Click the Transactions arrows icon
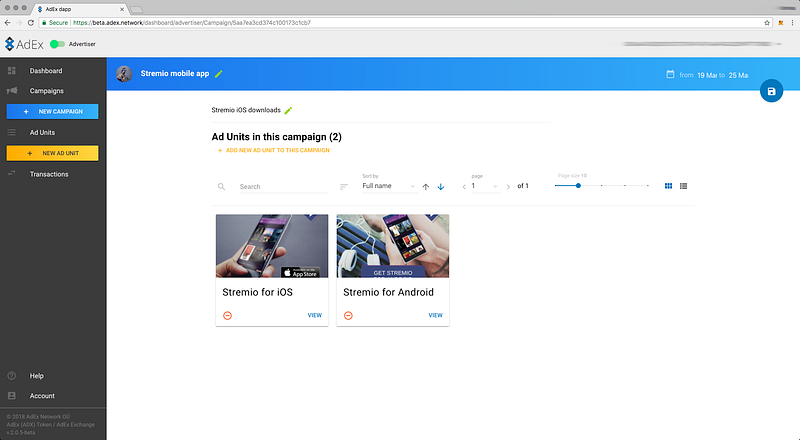This screenshot has width=800, height=440. tap(12, 174)
